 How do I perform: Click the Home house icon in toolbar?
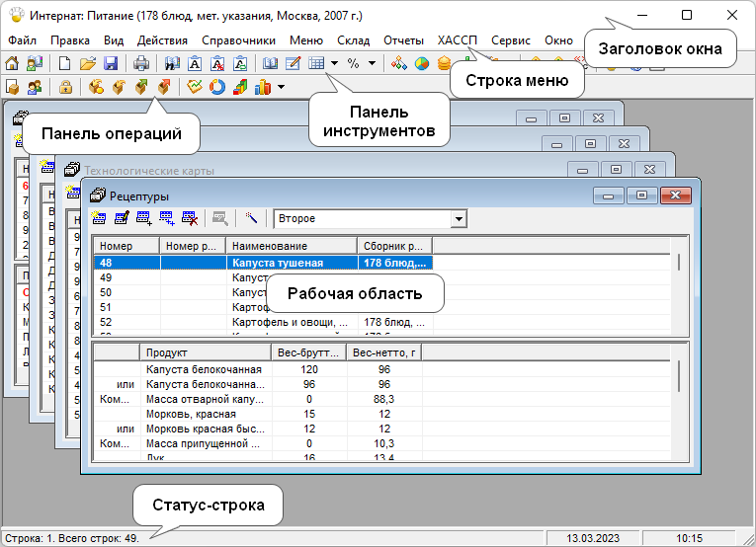click(x=13, y=64)
